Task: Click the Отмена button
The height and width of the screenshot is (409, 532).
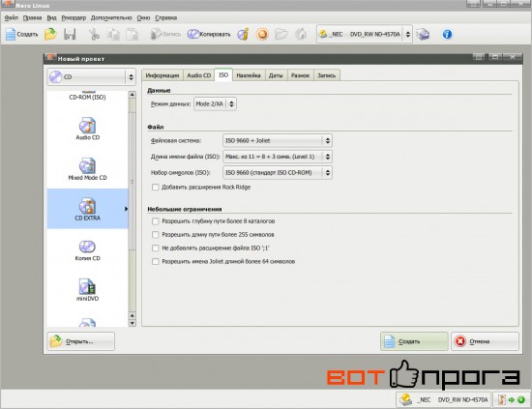Action: pos(485,341)
